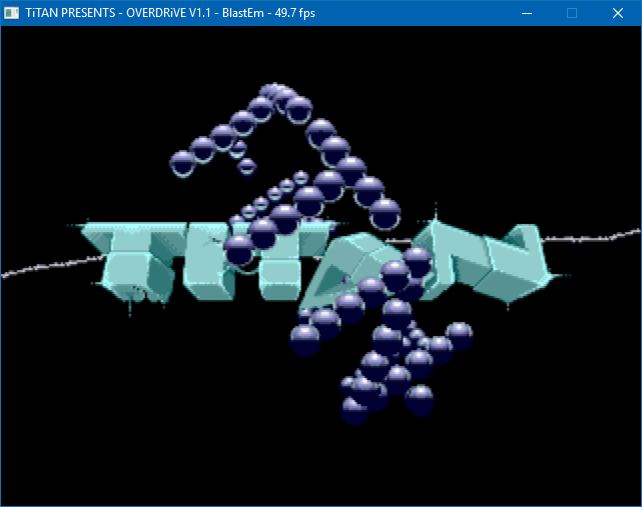Click the BlastEm app icon in title bar
Screen dimensions: 642x507
(11, 13)
